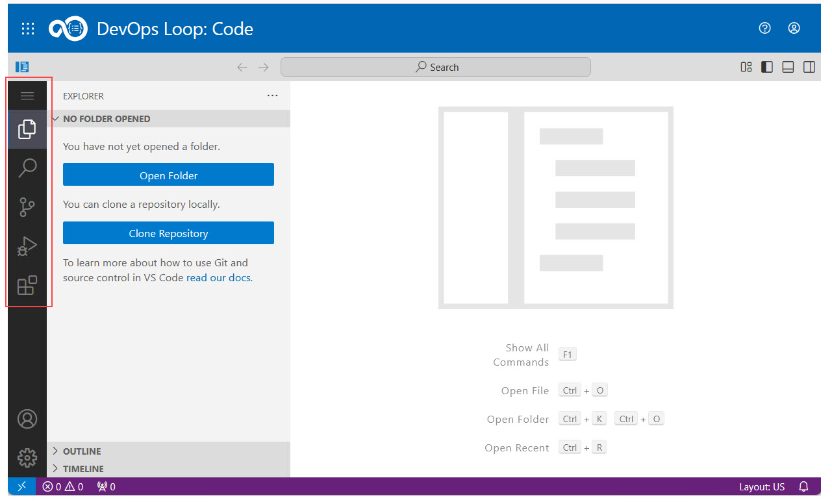The image size is (832, 504).
Task: Open the Extensions view
Action: (x=27, y=286)
